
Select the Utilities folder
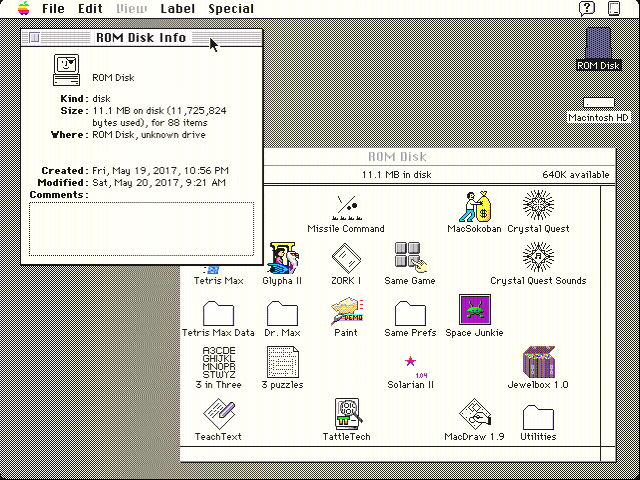tap(538, 417)
